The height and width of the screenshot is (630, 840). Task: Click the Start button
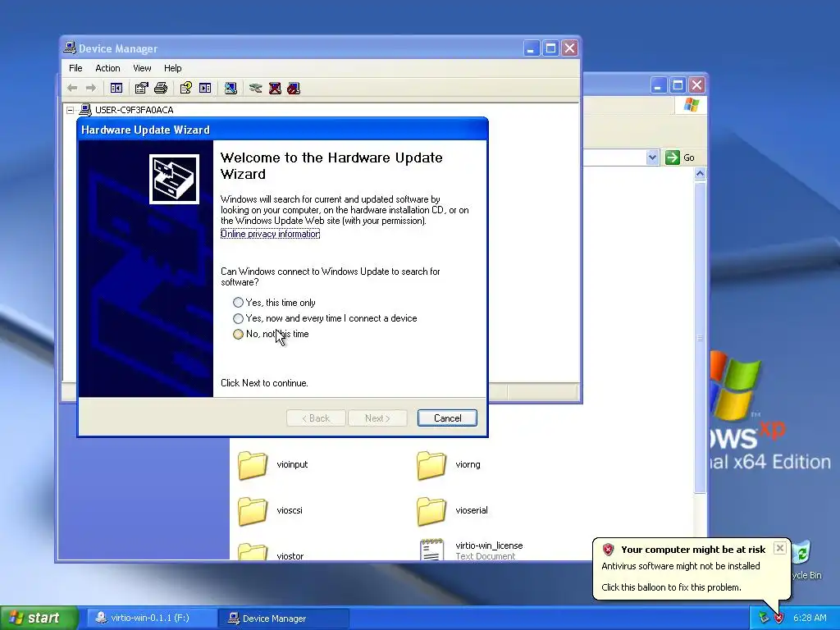click(x=39, y=619)
